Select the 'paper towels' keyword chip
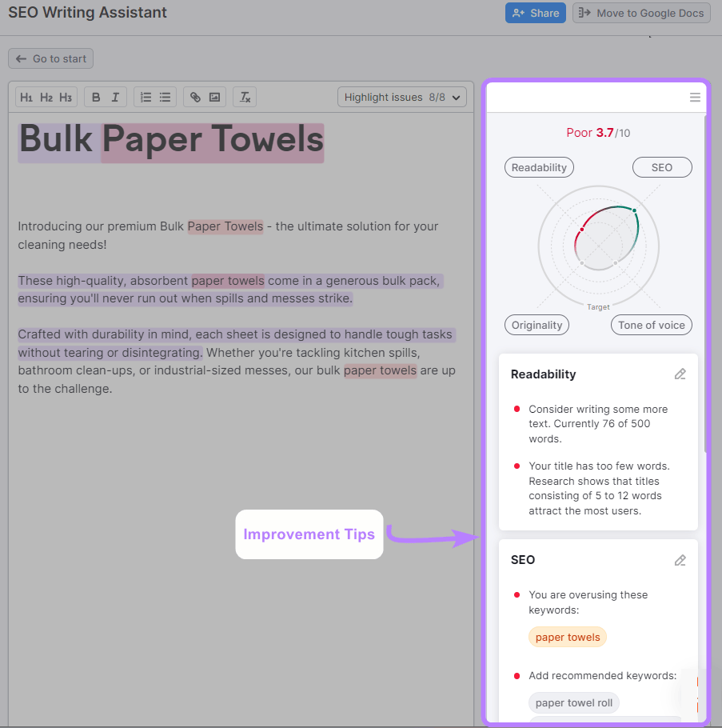Screen dimensions: 722x728 pyautogui.click(x=568, y=637)
